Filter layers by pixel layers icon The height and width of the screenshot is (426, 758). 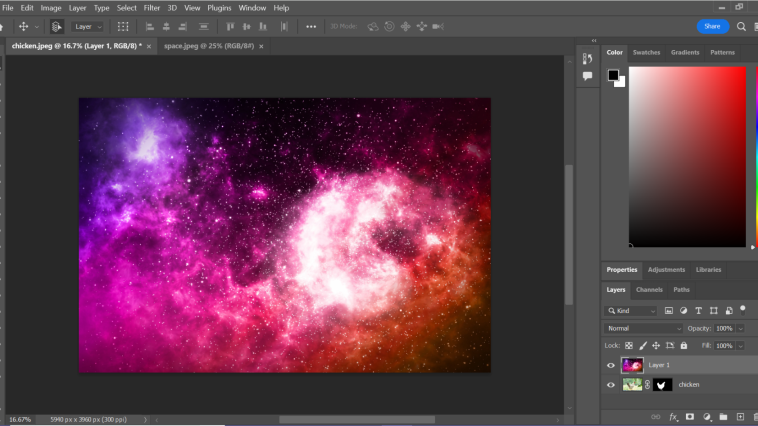click(669, 311)
